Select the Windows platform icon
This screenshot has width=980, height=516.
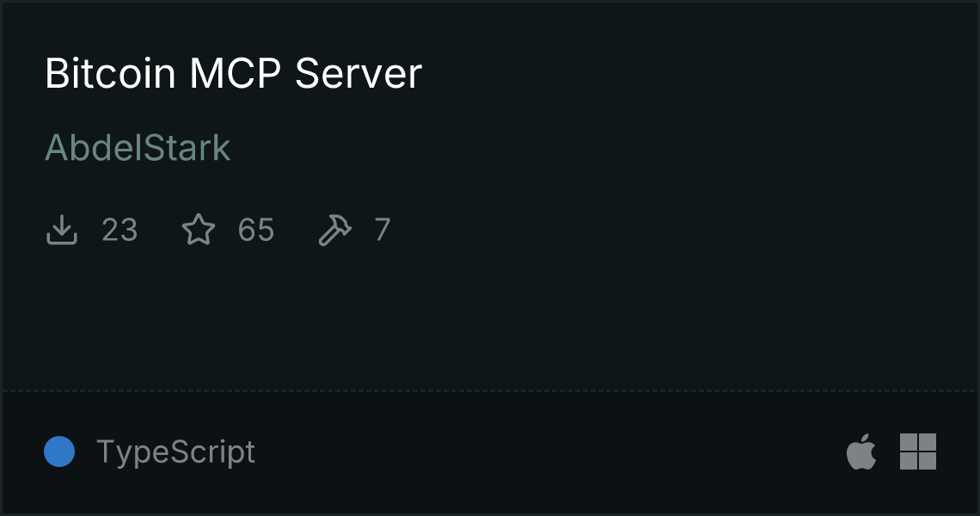point(918,451)
